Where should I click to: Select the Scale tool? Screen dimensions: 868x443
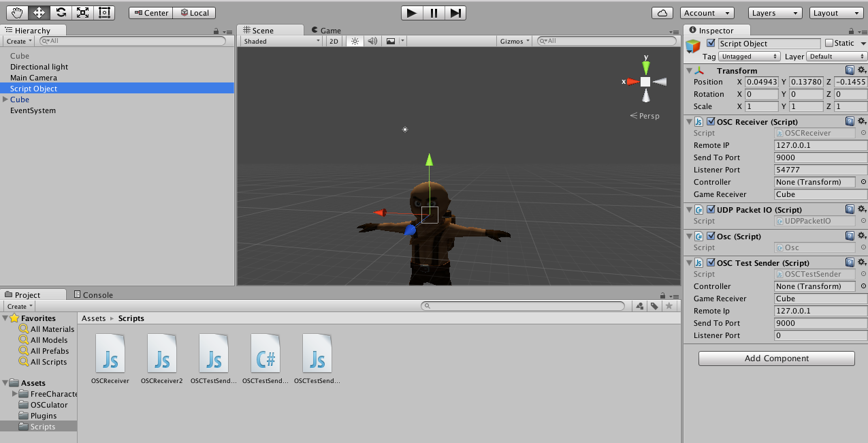(82, 12)
